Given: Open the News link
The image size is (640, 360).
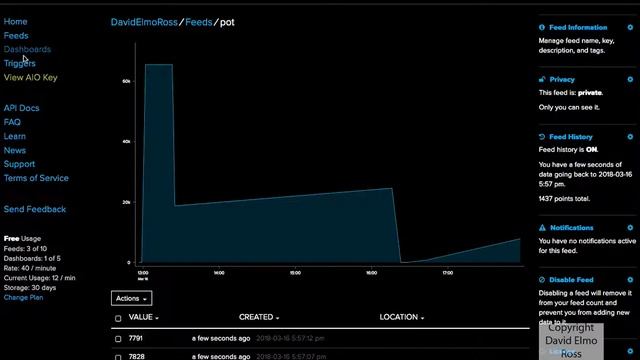Looking at the screenshot, I should click(15, 150).
